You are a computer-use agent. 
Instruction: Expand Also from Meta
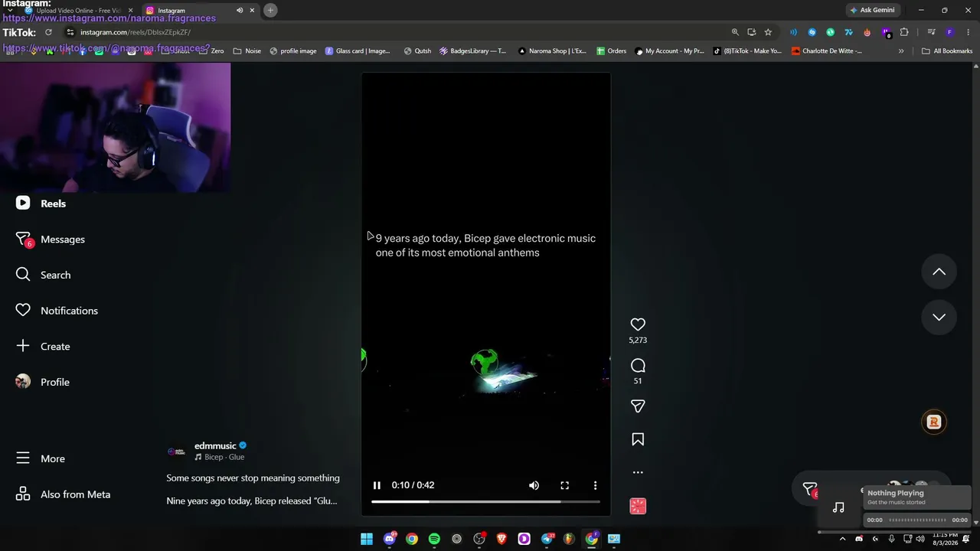click(x=63, y=494)
